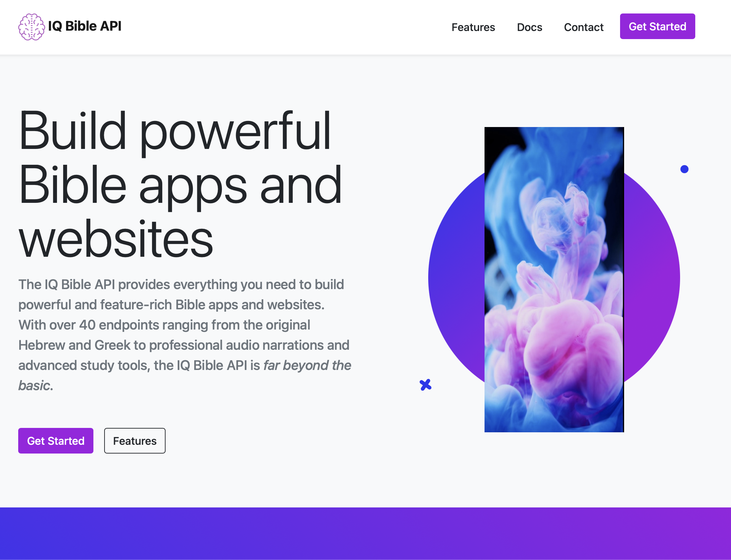Open Features from the navigation bar
731x560 pixels.
(473, 27)
